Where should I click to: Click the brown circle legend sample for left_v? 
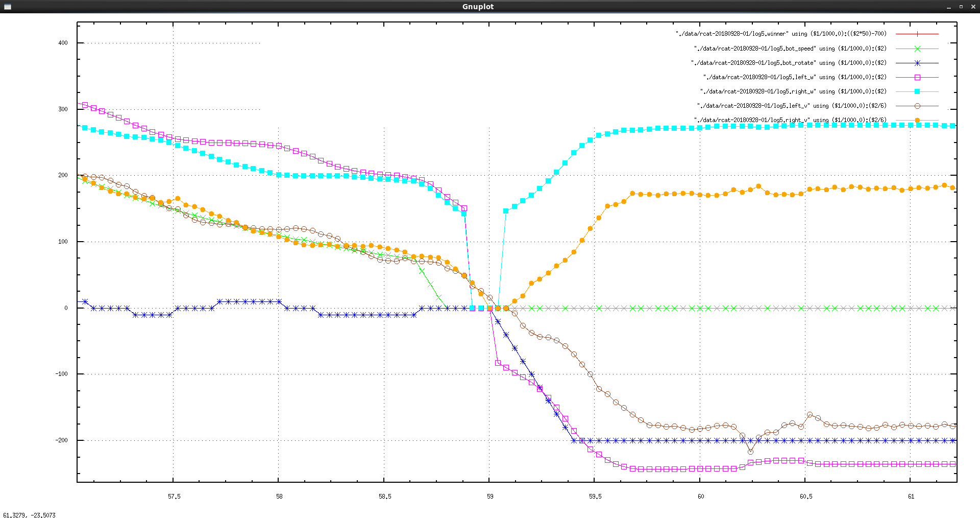pos(917,106)
